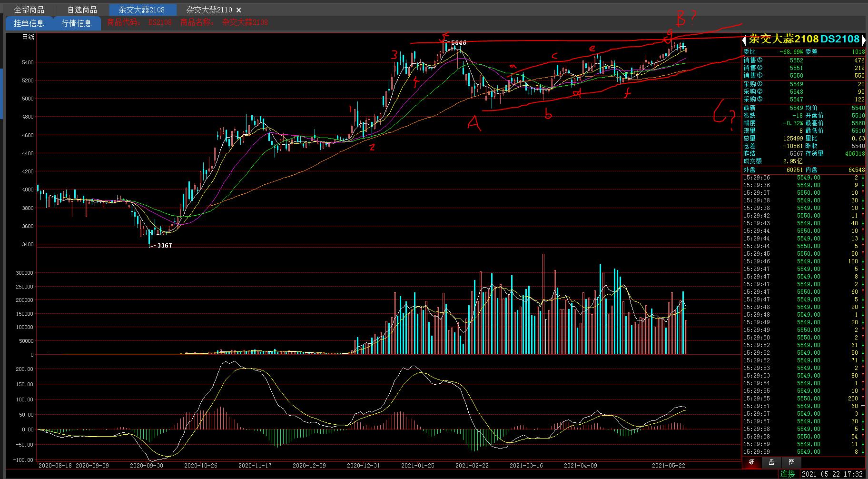
Task: Click the 销售① price 5550
Action: coord(796,76)
